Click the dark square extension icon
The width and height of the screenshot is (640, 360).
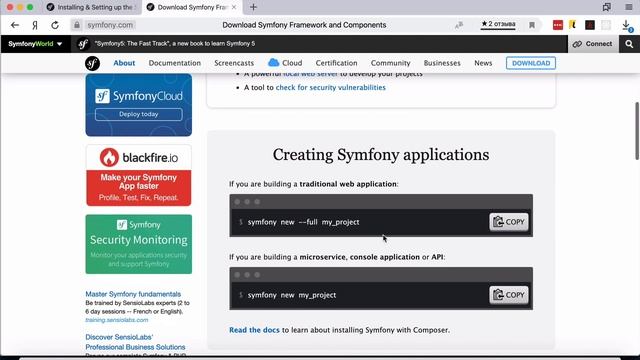point(590,25)
